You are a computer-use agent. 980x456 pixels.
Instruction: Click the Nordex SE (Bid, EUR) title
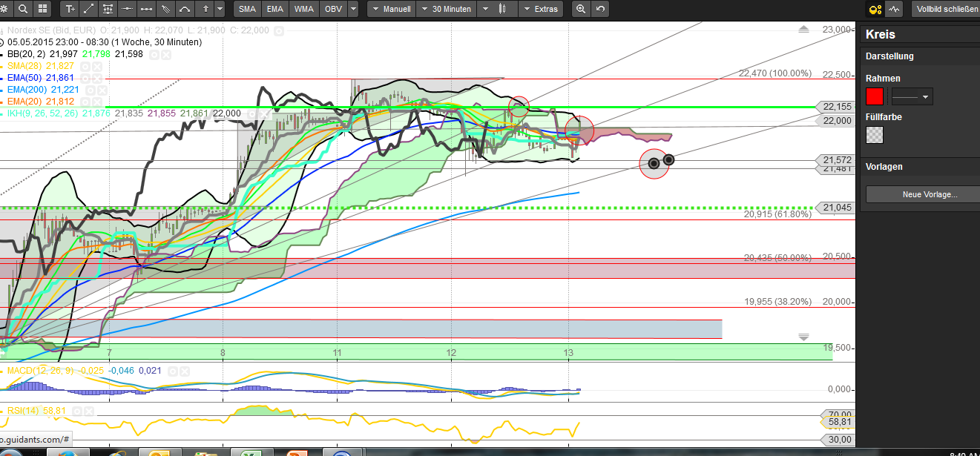(50, 31)
